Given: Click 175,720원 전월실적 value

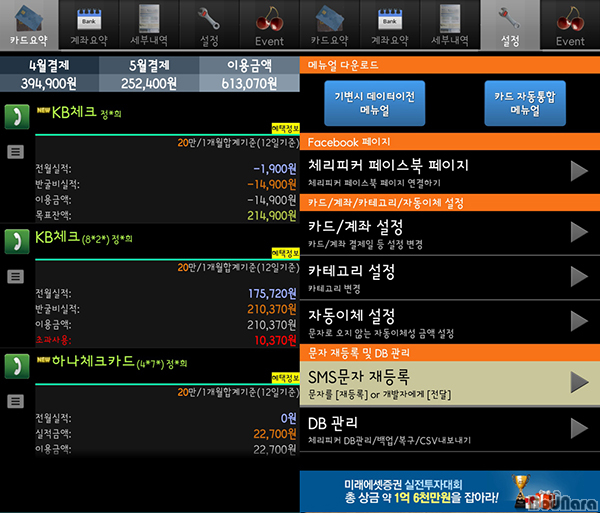Looking at the screenshot, I should pos(272,293).
